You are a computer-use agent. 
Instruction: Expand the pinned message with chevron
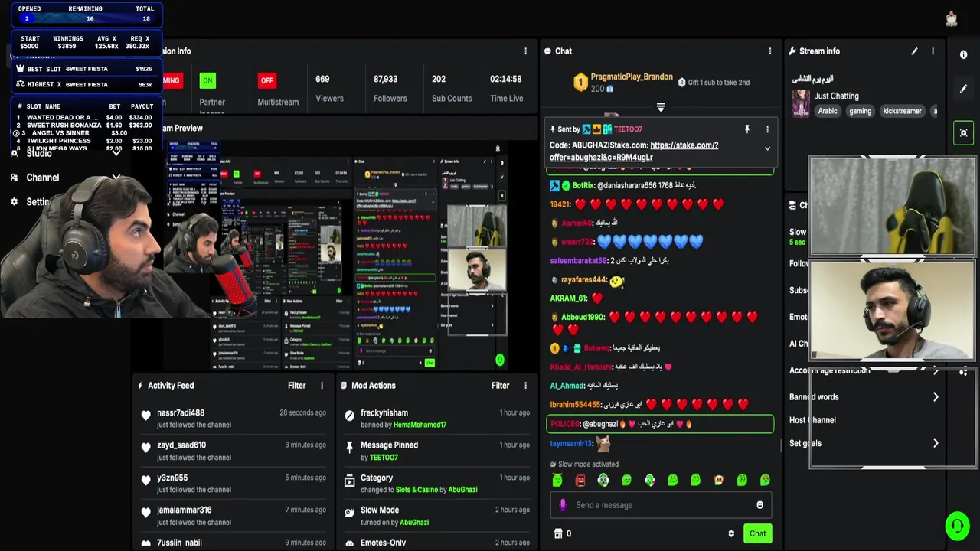(x=767, y=148)
